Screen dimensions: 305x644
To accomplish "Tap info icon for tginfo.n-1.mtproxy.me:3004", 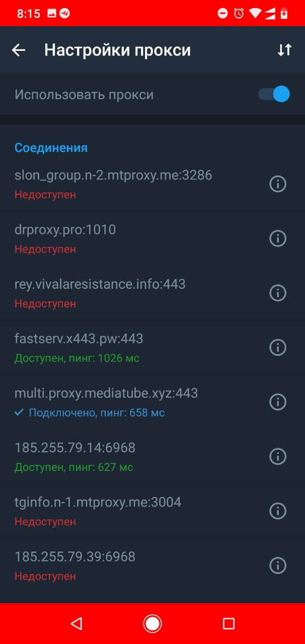I will [x=278, y=511].
